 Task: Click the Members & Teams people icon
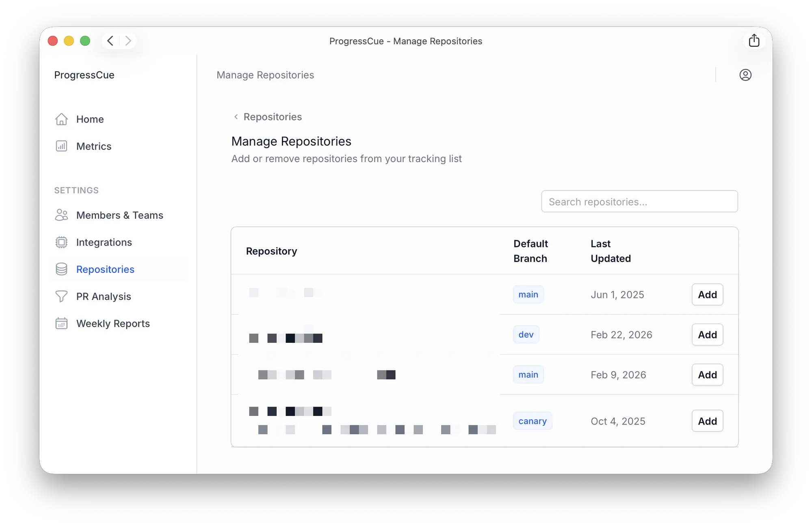[x=61, y=215]
